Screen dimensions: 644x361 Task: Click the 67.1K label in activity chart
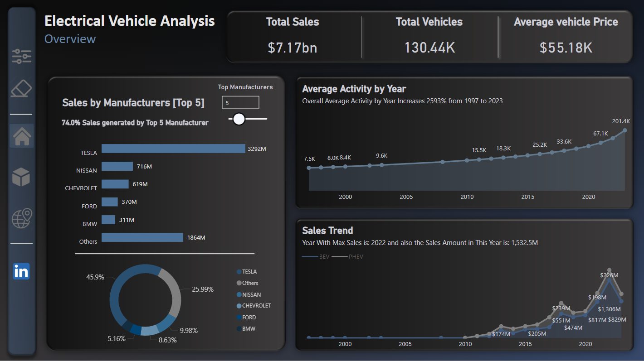pyautogui.click(x=600, y=134)
